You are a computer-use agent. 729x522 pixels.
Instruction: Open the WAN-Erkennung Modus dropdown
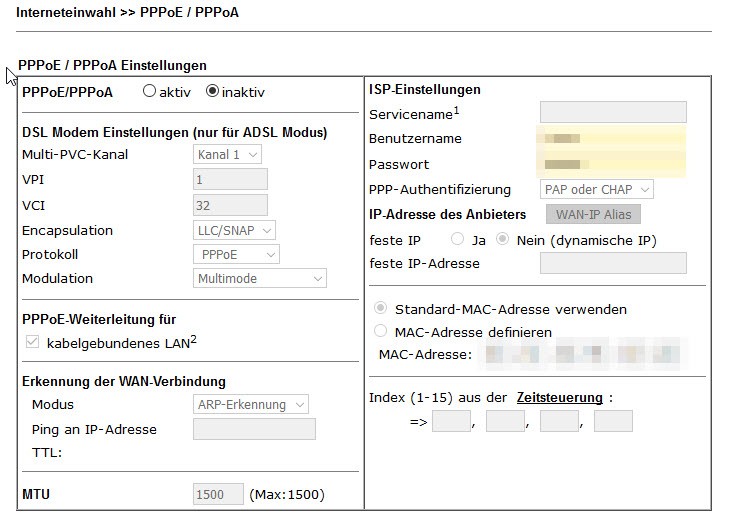pyautogui.click(x=250, y=405)
